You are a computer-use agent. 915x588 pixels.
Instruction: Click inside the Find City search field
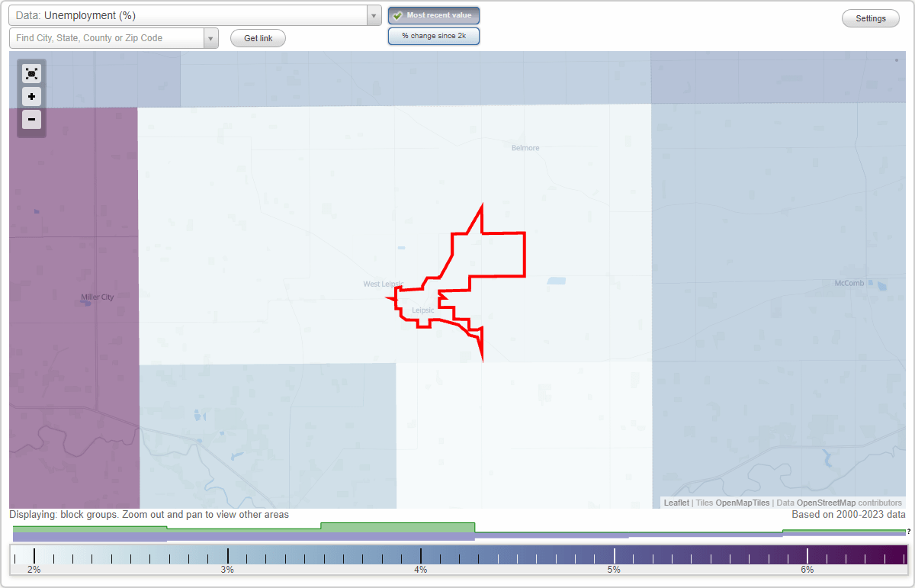(107, 36)
